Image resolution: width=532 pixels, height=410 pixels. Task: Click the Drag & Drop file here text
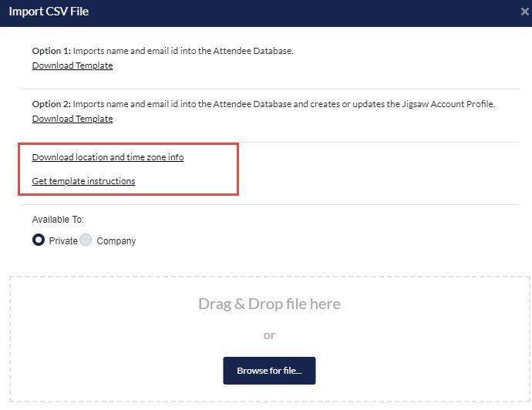click(269, 304)
